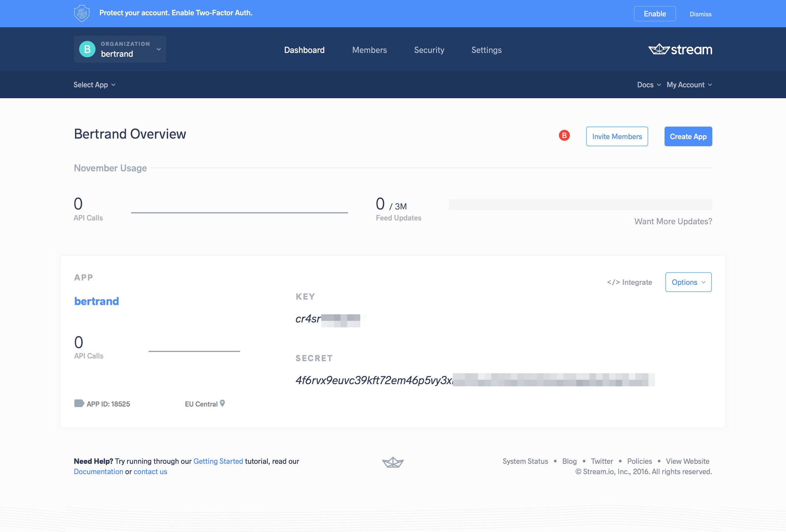
Task: Open the Integrate code link
Action: click(629, 282)
